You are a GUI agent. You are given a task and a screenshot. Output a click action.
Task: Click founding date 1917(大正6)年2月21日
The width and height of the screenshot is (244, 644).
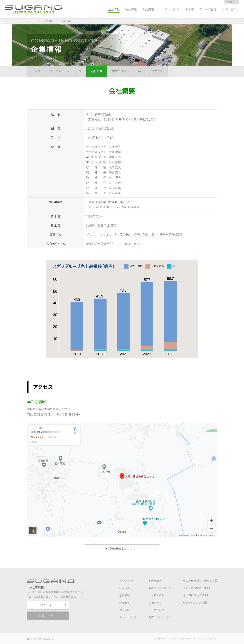pos(100,128)
